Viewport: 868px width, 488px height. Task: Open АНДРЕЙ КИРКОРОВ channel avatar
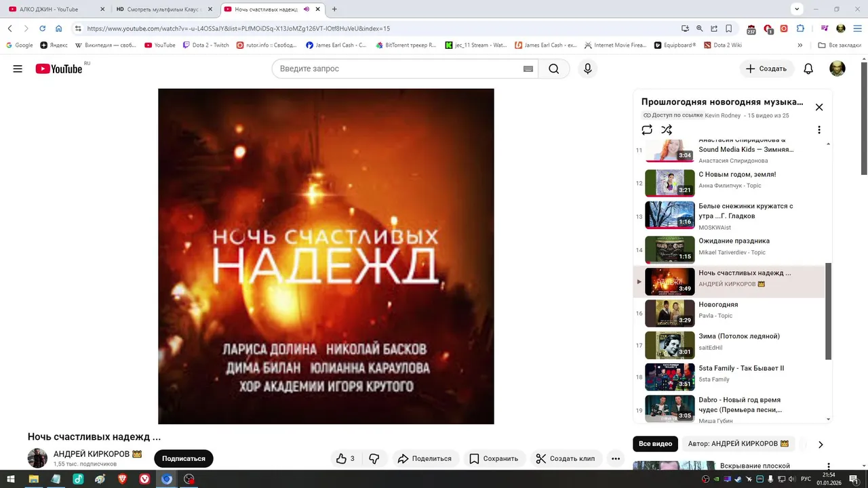[x=37, y=458]
